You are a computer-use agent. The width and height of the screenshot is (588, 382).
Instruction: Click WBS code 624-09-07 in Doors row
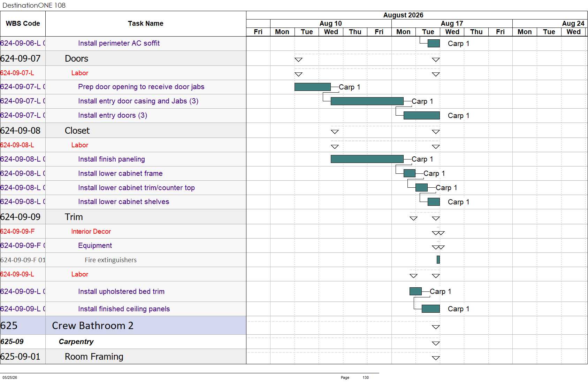click(21, 59)
